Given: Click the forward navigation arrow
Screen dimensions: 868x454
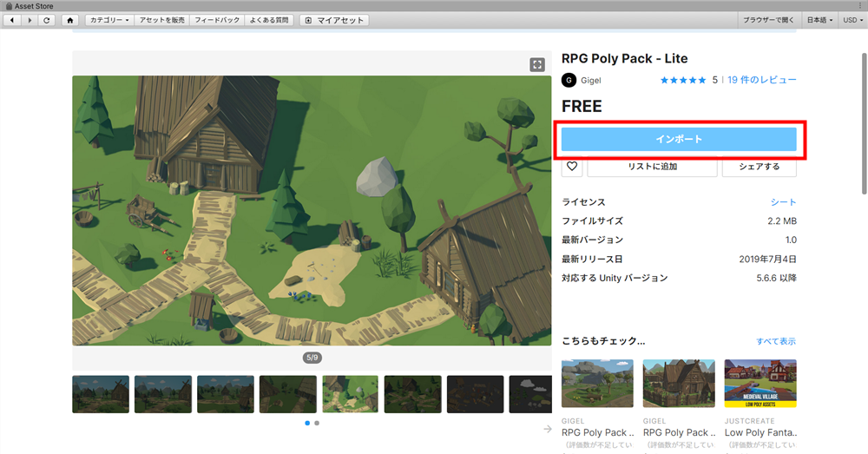Looking at the screenshot, I should [x=30, y=20].
